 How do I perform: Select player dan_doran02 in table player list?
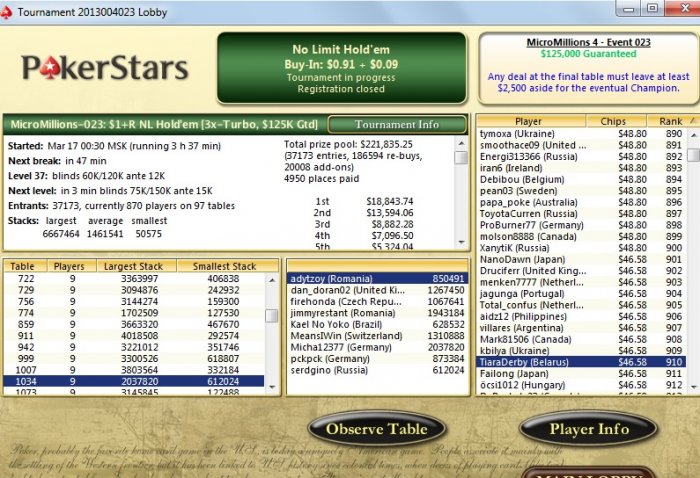tap(377, 290)
